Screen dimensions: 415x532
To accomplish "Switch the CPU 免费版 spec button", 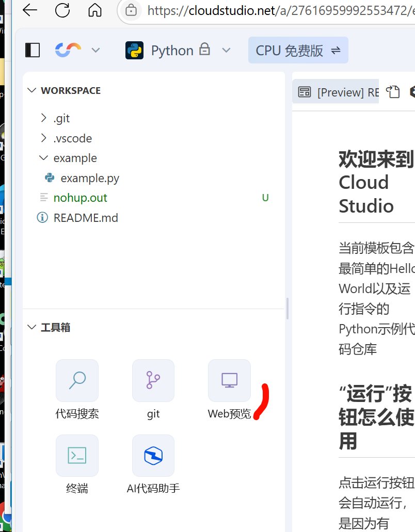I will pyautogui.click(x=298, y=50).
